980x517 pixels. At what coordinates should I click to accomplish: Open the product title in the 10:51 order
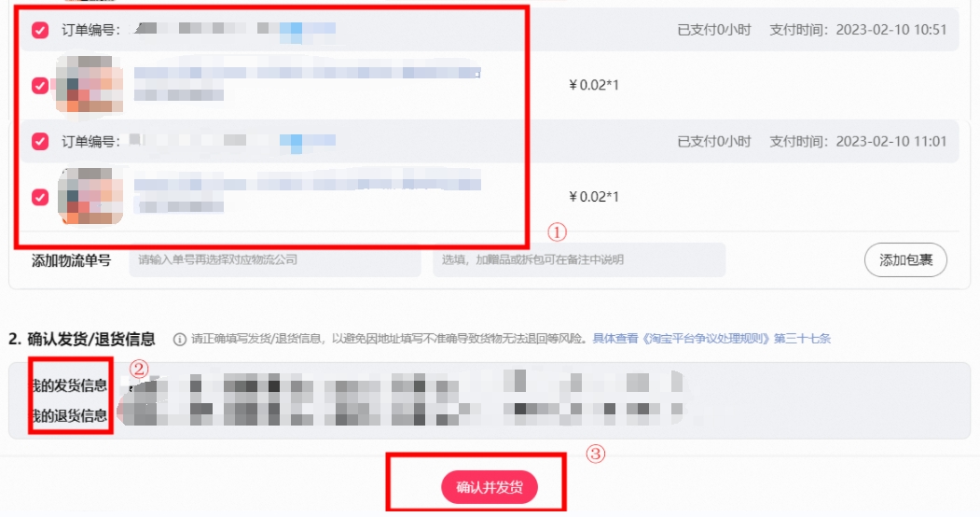(x=308, y=73)
